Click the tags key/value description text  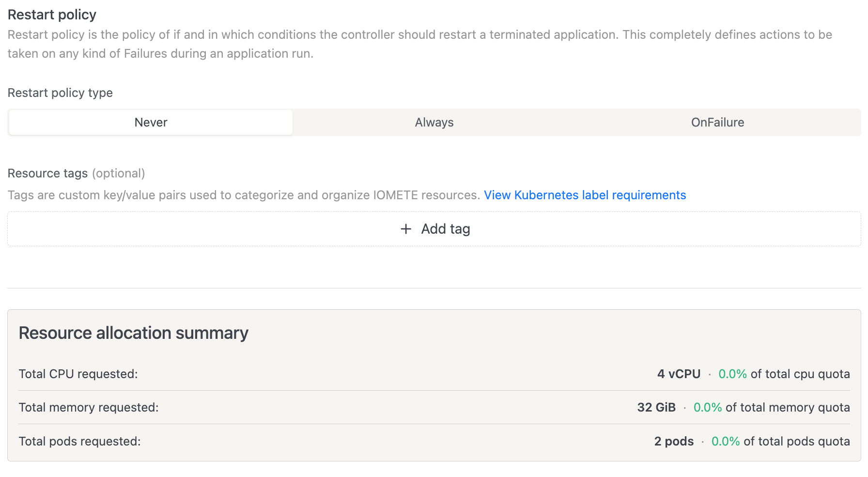244,195
